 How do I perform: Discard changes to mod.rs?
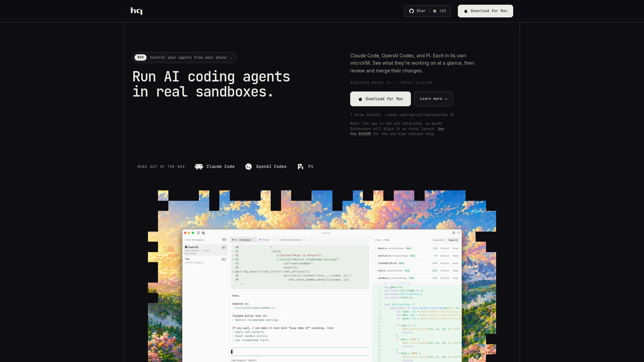pos(445,270)
